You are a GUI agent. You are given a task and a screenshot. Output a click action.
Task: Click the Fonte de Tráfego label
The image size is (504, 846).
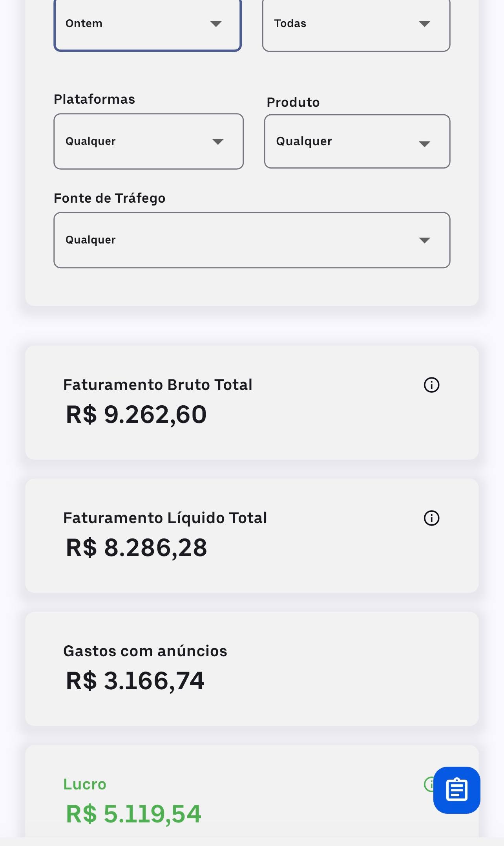coord(110,198)
